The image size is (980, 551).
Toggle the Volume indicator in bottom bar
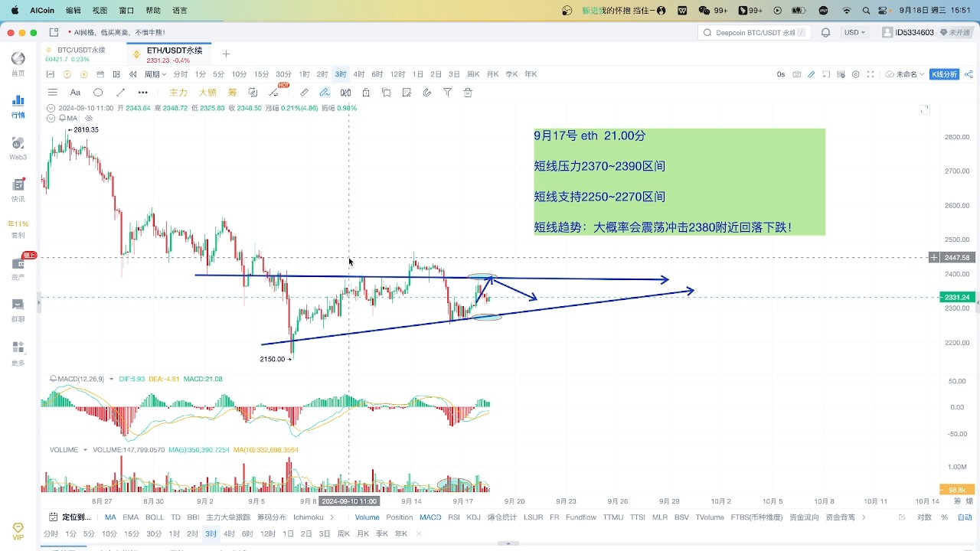coord(367,517)
